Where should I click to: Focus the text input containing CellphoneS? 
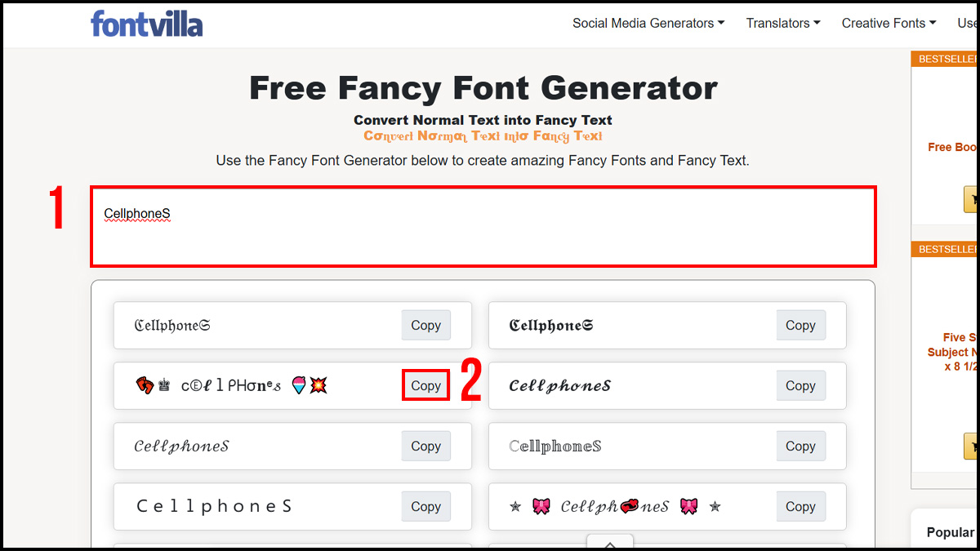(483, 226)
